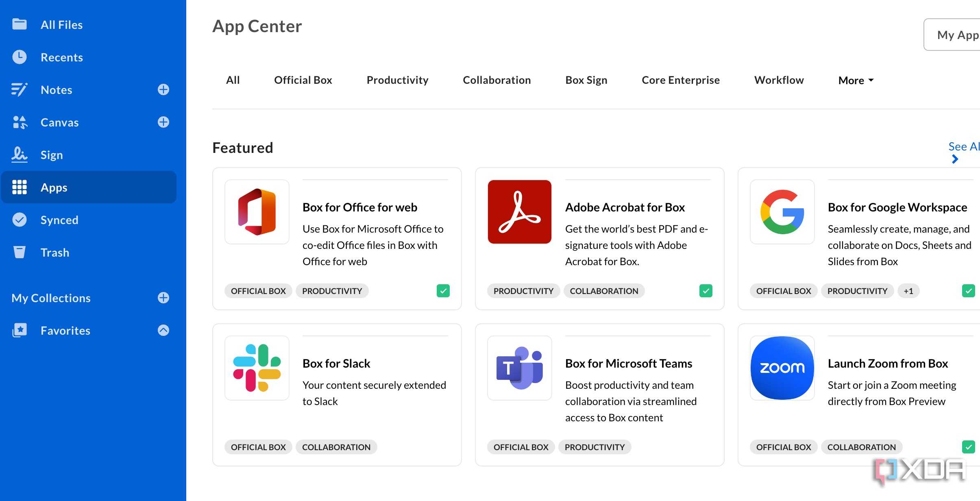Click the Adobe Acrobat logo

(x=520, y=212)
